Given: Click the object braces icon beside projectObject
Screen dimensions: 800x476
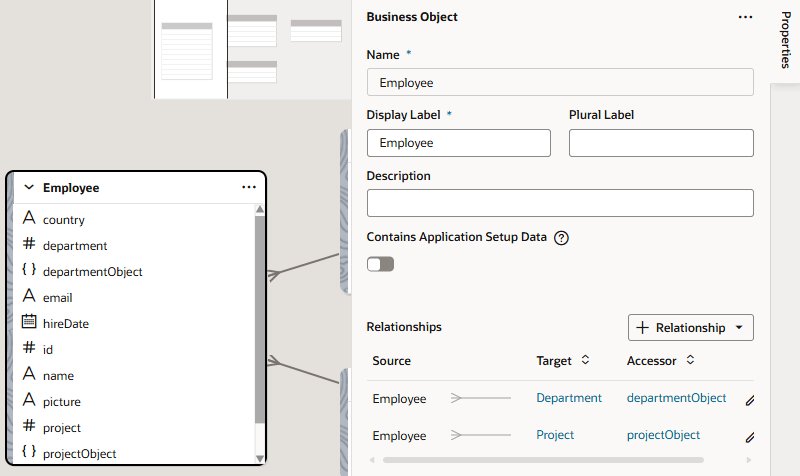Looking at the screenshot, I should (x=29, y=452).
